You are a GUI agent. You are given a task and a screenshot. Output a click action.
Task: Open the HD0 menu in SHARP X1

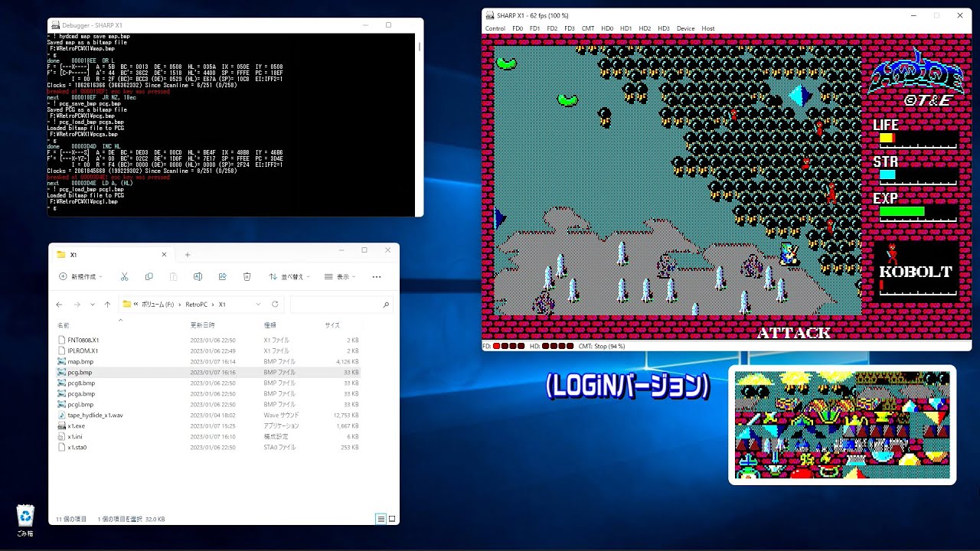(x=607, y=28)
